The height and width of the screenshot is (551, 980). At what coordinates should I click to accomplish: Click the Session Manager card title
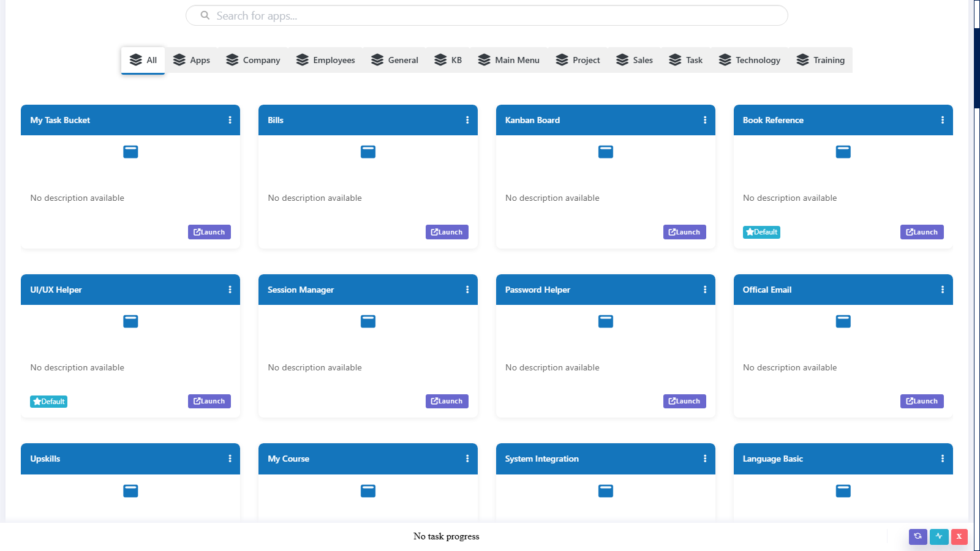[x=301, y=290]
